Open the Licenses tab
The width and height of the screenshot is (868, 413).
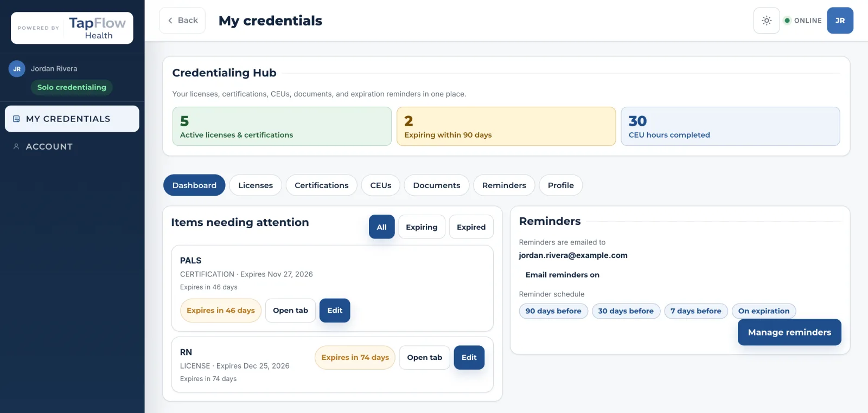[256, 185]
